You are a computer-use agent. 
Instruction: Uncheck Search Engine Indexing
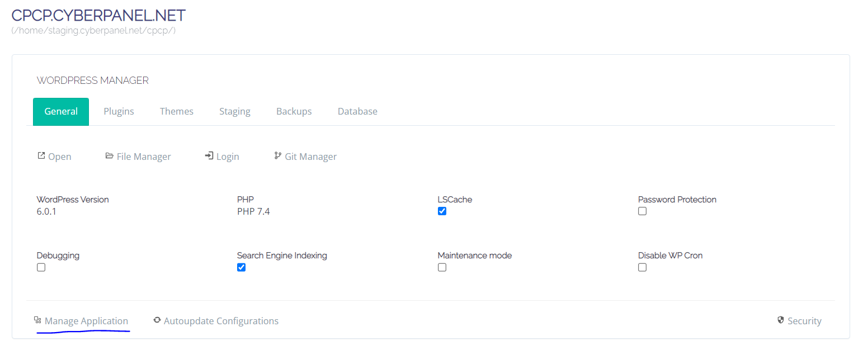tap(241, 267)
